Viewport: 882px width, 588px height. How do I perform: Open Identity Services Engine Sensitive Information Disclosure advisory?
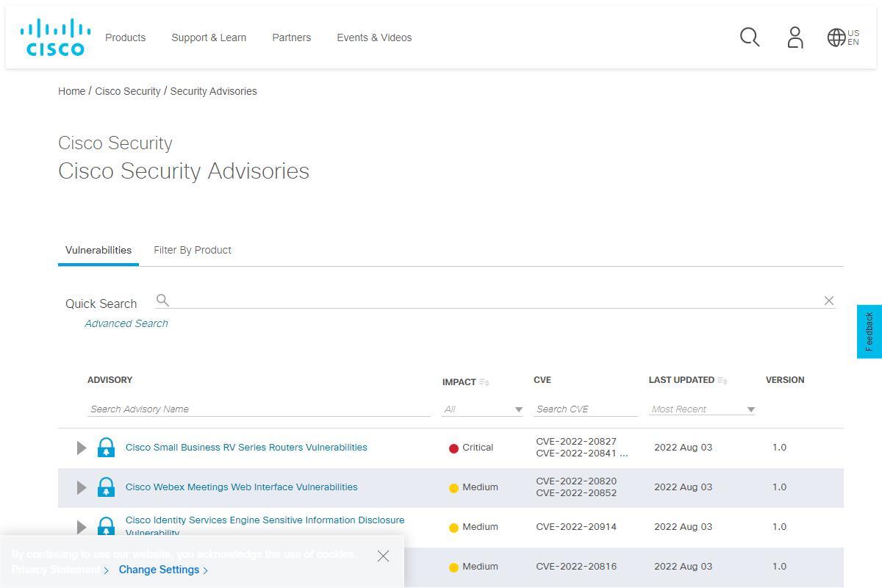265,526
